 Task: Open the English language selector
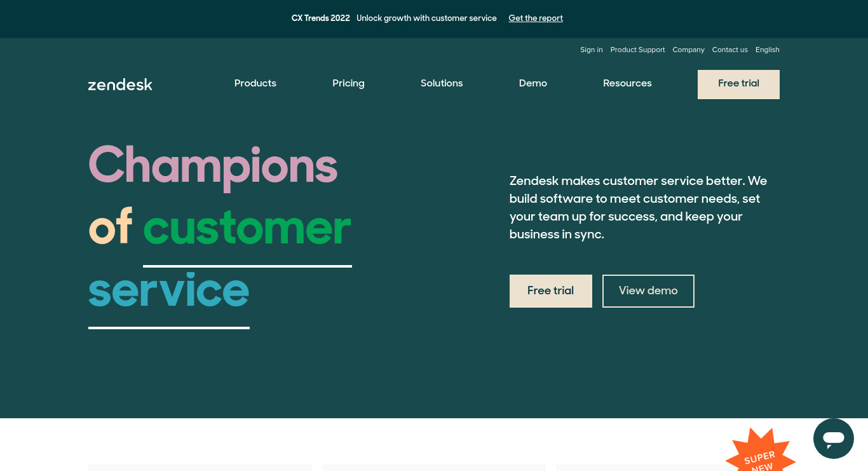click(x=768, y=50)
